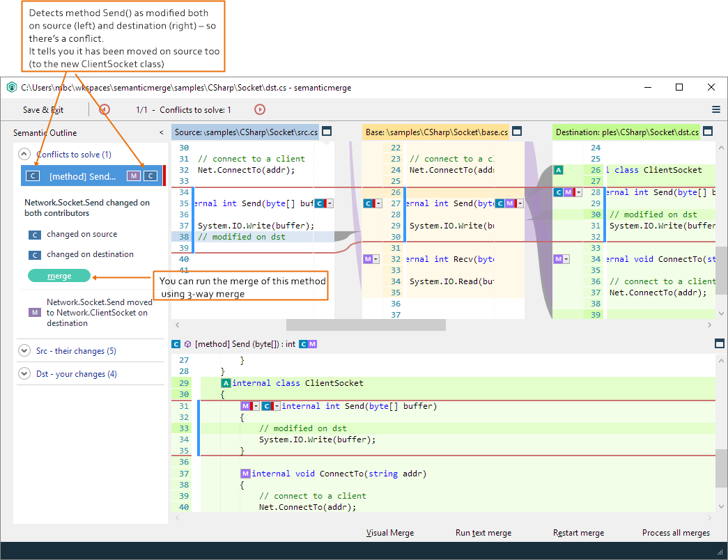Click Process all merges

(676, 533)
